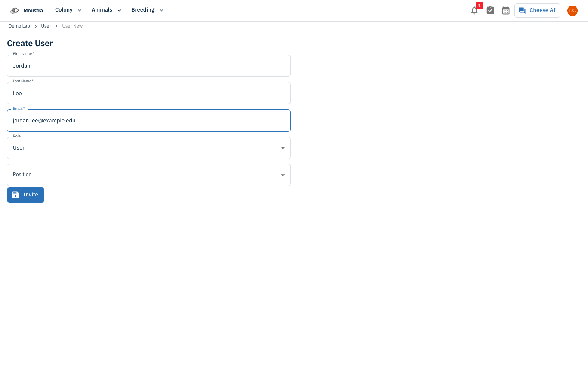The width and height of the screenshot is (588, 368).
Task: Go to User breadcrumb
Action: pyautogui.click(x=46, y=26)
